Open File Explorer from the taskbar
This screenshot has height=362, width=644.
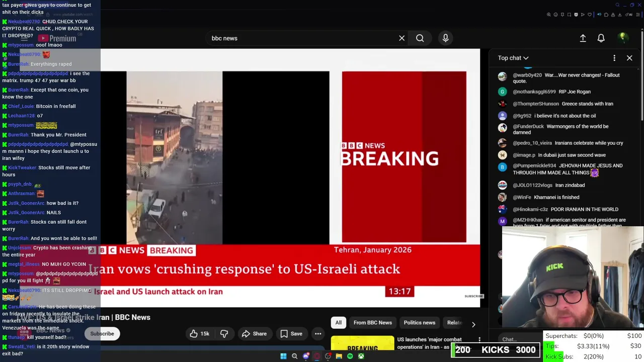[x=339, y=356]
